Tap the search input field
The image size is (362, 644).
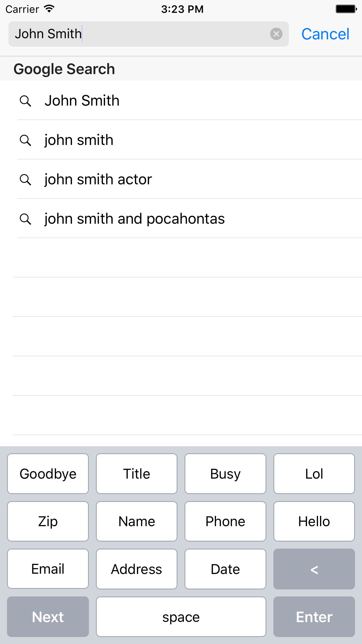point(140,34)
